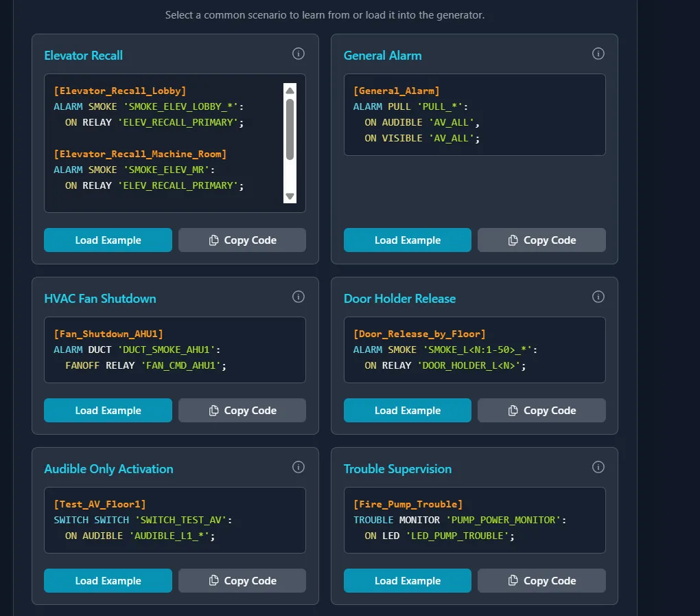Click the General Alarm card title
Viewport: 700px width, 616px height.
click(382, 56)
